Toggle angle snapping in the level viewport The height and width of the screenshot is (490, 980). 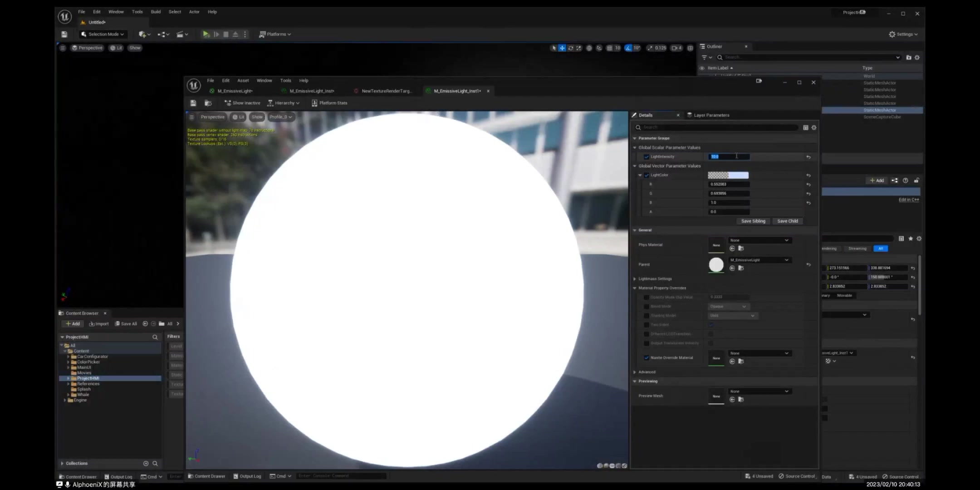(628, 48)
